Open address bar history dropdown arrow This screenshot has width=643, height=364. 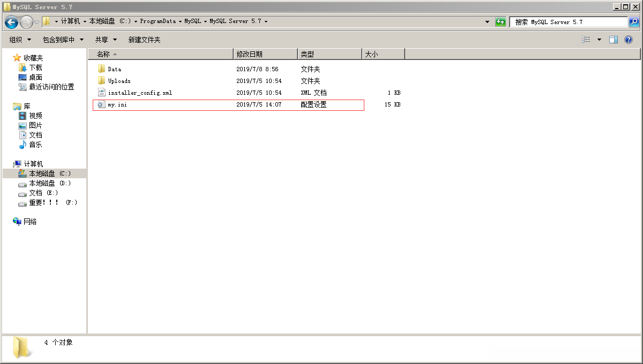click(x=487, y=22)
